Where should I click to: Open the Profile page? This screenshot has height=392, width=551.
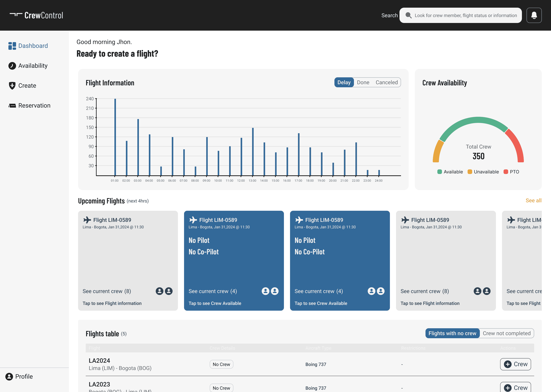[x=19, y=376]
